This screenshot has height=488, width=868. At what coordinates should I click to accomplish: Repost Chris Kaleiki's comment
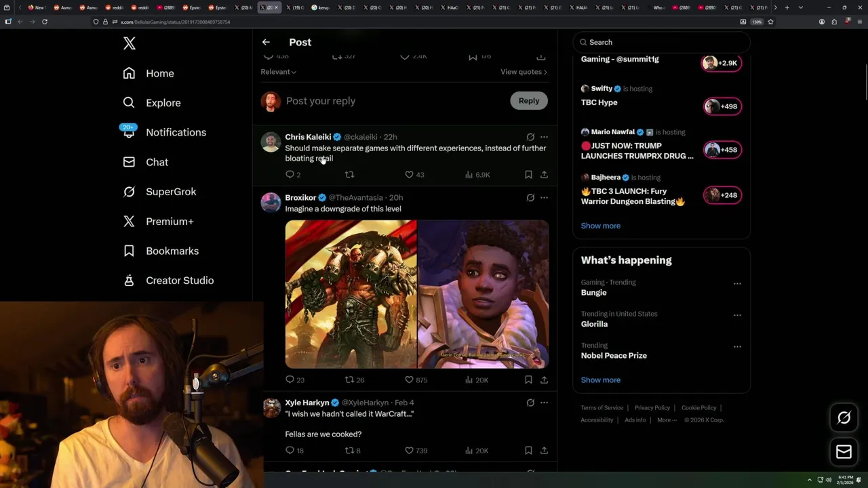(349, 175)
